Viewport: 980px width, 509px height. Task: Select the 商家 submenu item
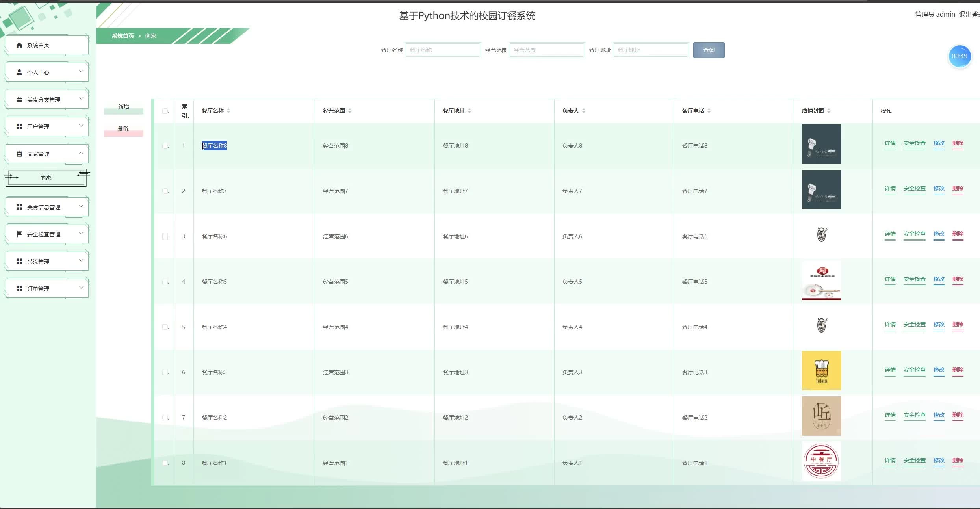[x=46, y=178]
